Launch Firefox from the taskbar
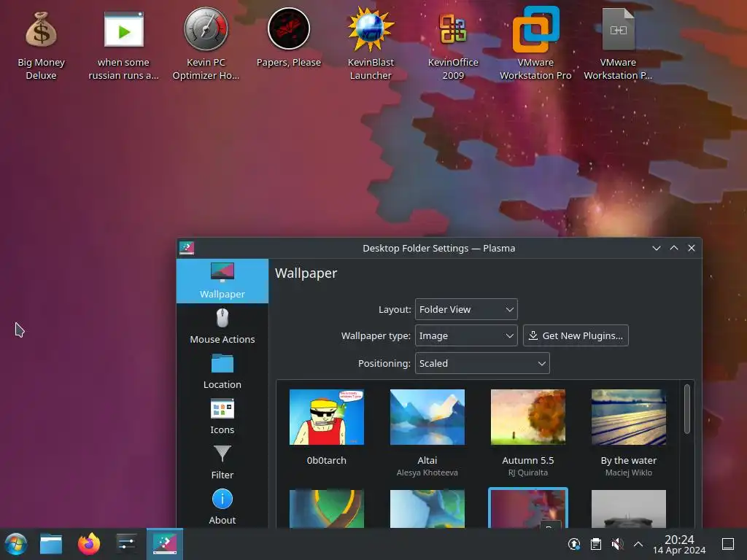 click(89, 544)
